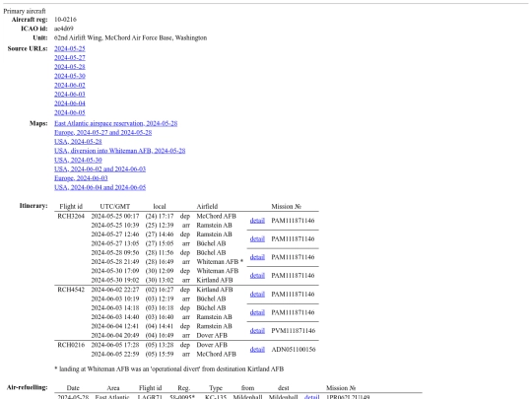
Task: Select UTC time 2024-06-05 22:59
Action: (115, 355)
